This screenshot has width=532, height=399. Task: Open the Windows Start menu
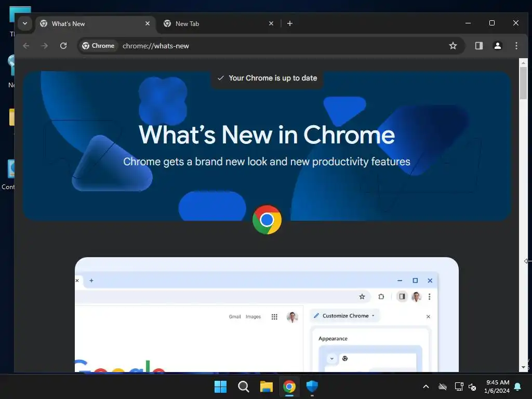tap(220, 387)
